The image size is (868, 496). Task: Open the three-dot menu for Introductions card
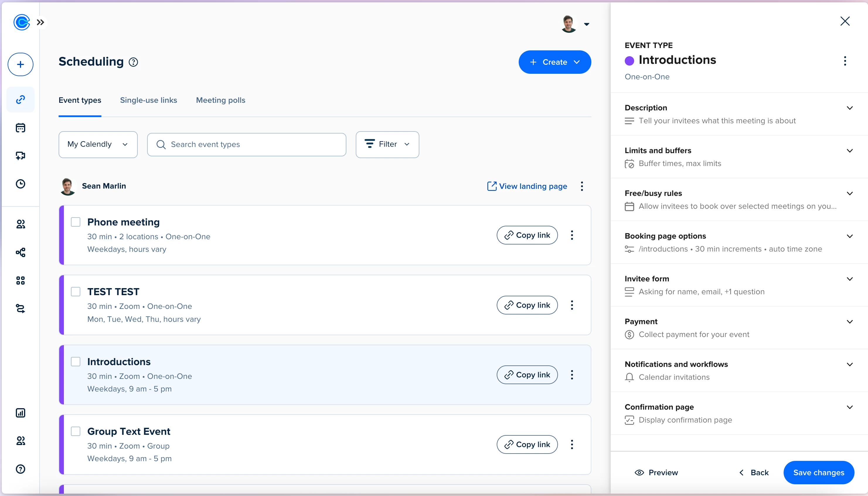[x=572, y=375]
